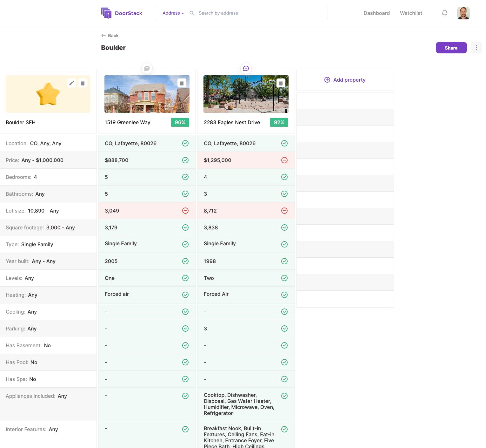The height and width of the screenshot is (448, 486).
Task: Click the 92% match badge
Action: click(279, 122)
